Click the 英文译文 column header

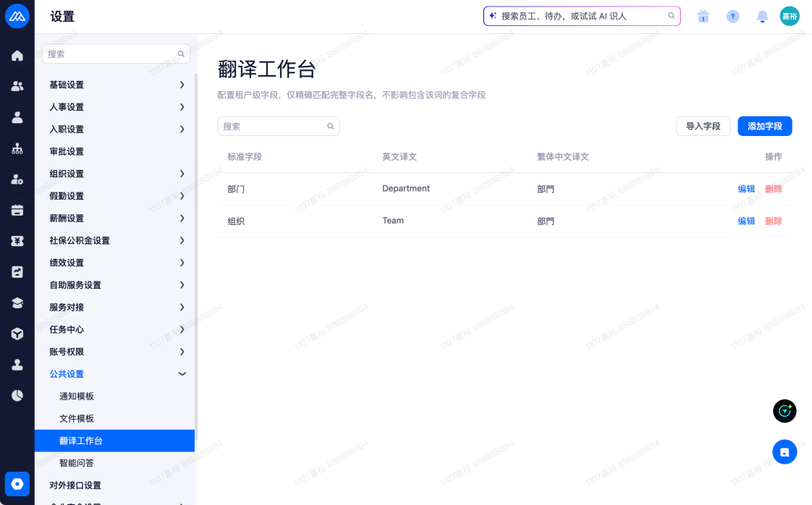(399, 157)
